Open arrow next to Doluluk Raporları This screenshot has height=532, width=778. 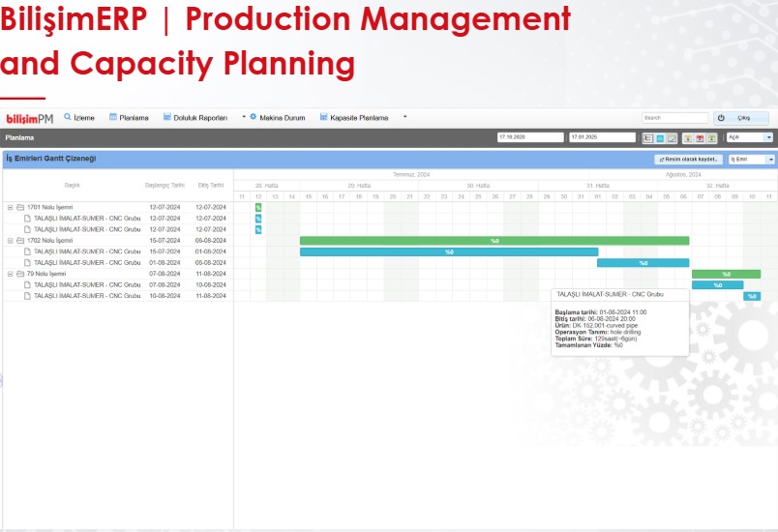(x=244, y=117)
